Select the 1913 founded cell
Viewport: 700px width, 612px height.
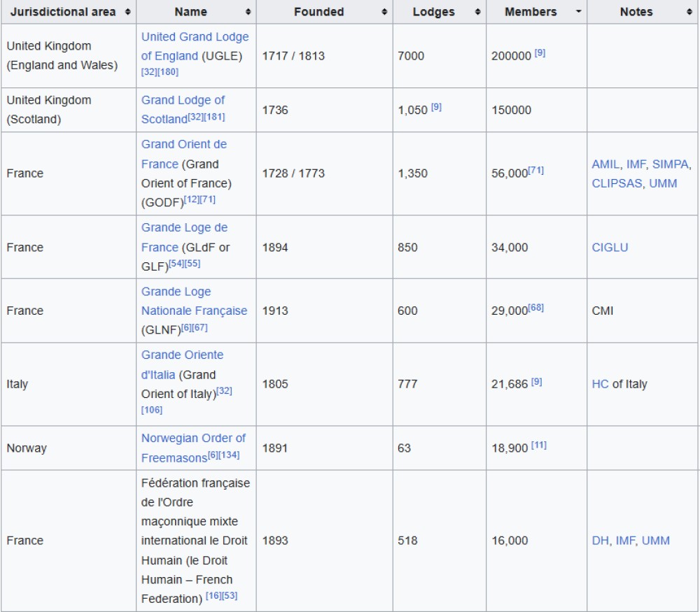[325, 311]
